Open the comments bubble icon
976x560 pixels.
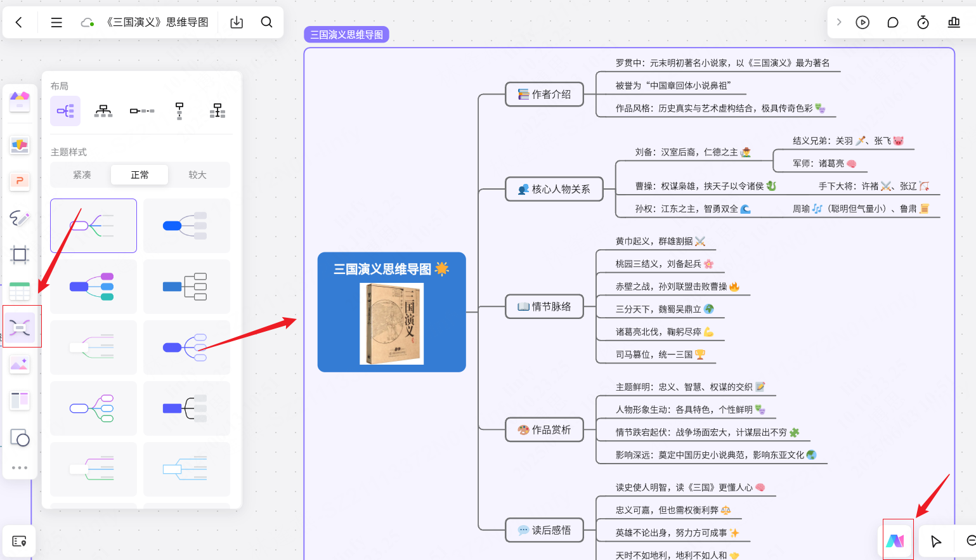pos(893,22)
